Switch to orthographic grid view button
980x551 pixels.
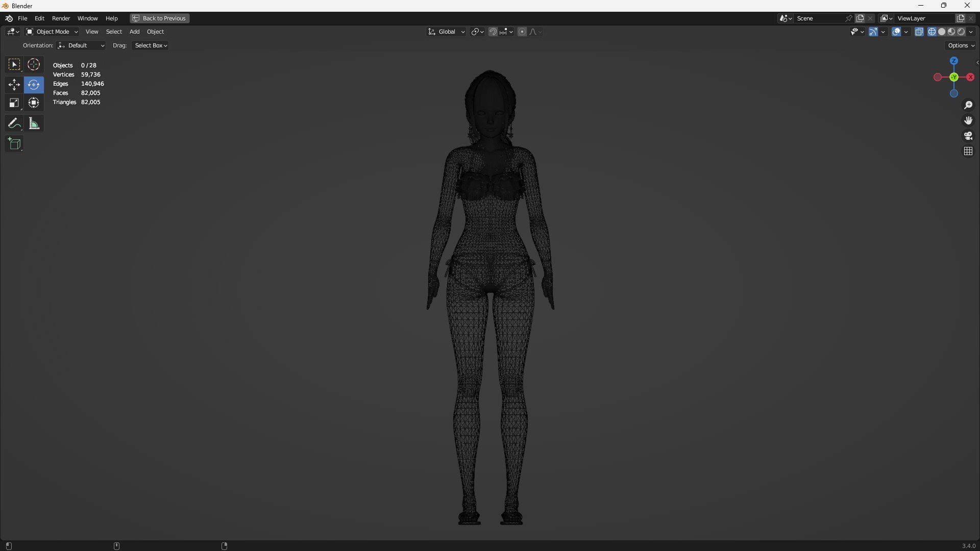coord(968,151)
